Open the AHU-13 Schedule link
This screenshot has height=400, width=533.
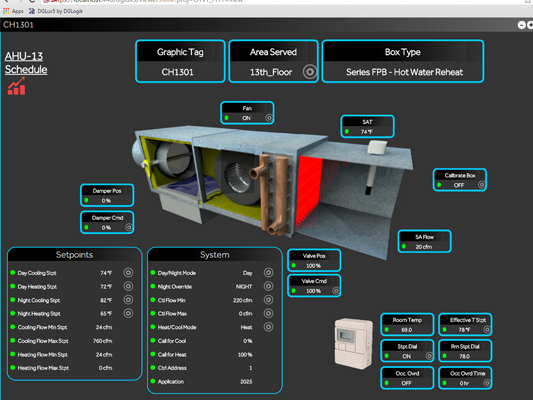(x=26, y=63)
